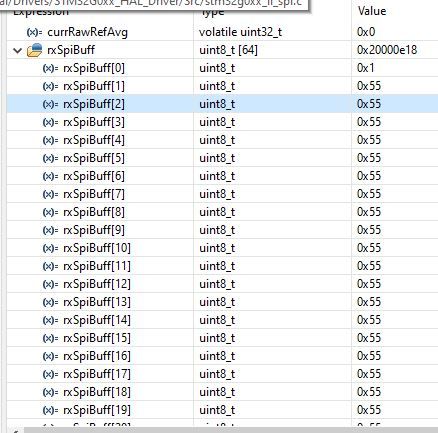This screenshot has width=438, height=433.
Task: Click variable icon beside rxSpiBuff[2]
Action: point(50,104)
